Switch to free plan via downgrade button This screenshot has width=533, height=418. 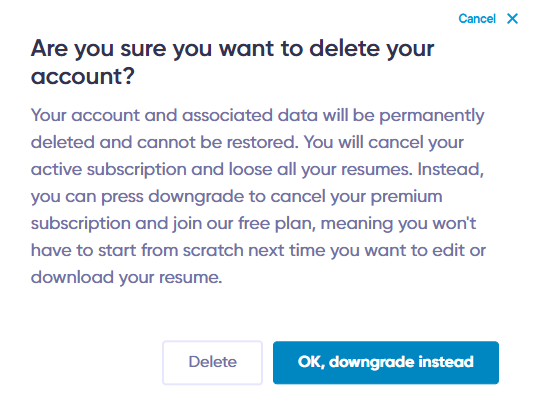[x=386, y=362]
